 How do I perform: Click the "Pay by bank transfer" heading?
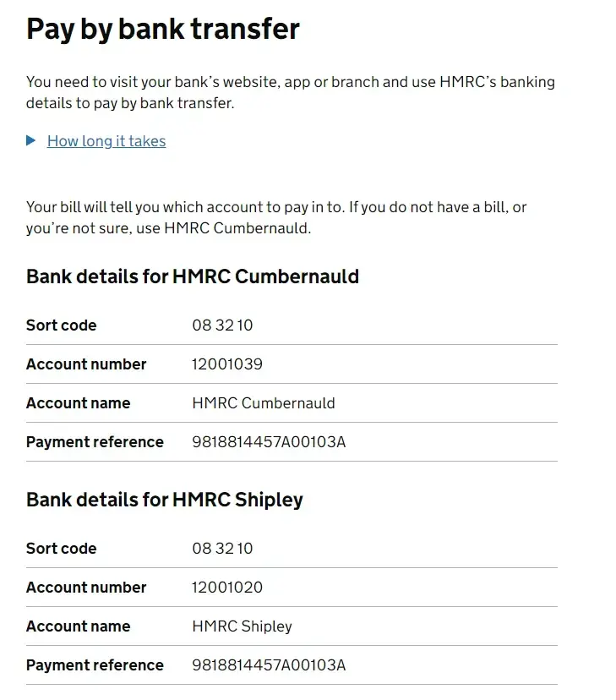point(163,30)
